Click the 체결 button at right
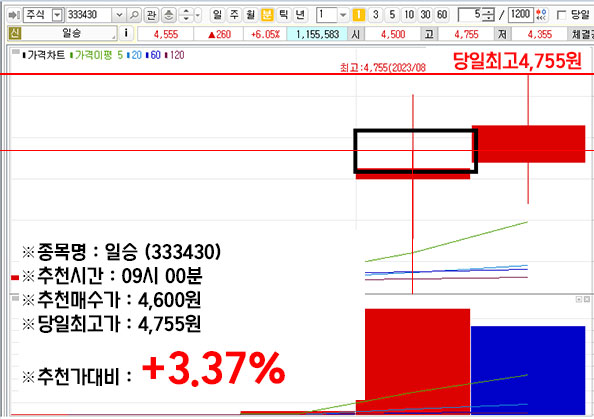 [x=581, y=34]
